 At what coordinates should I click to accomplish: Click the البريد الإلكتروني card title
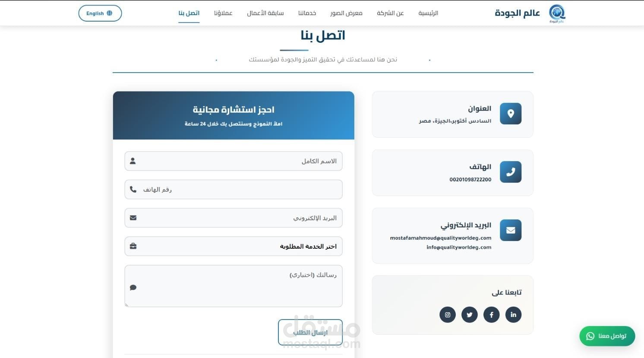[x=466, y=225]
